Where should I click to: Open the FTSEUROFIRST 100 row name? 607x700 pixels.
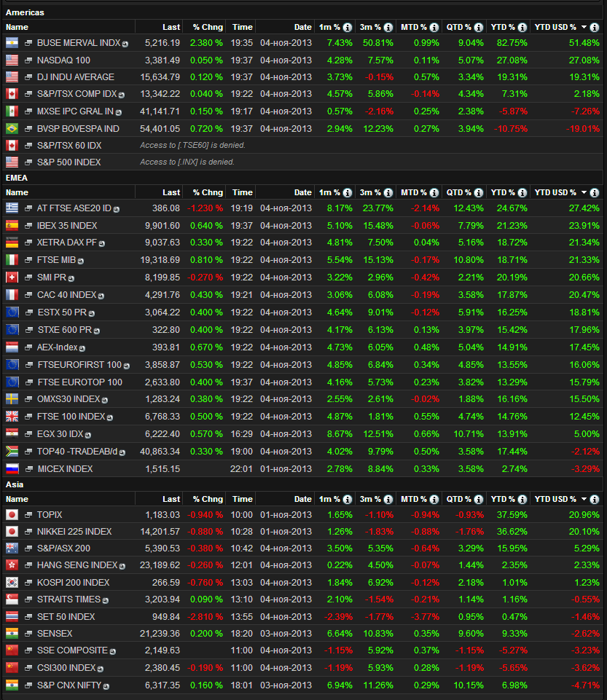(79, 365)
